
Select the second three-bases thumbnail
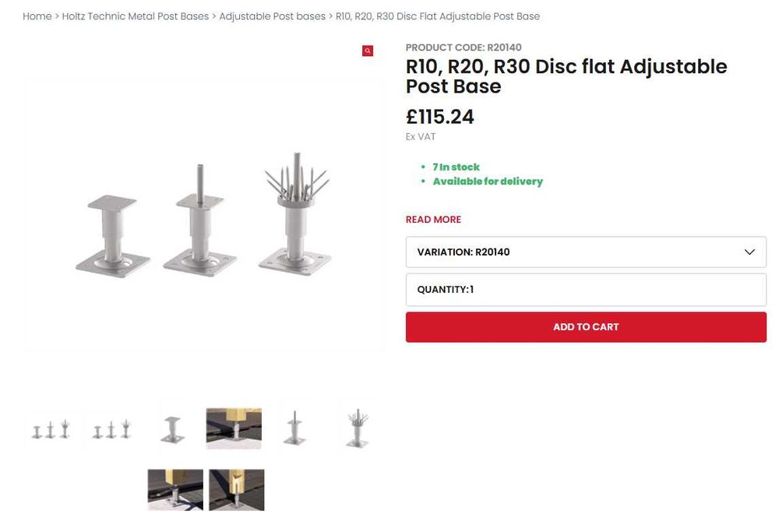(111, 429)
